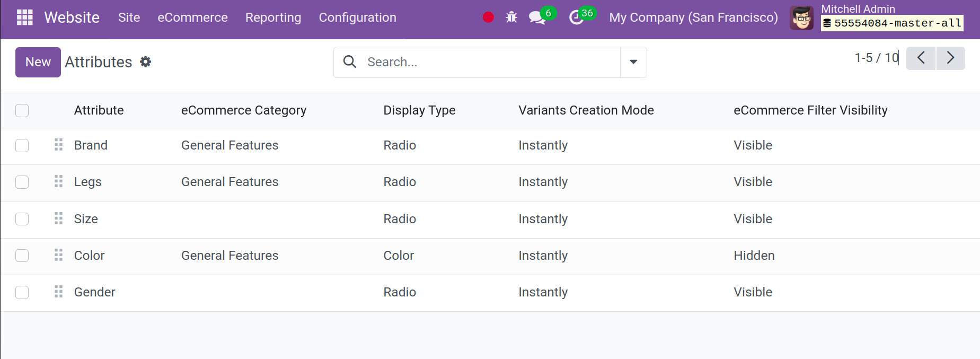This screenshot has width=980, height=359.
Task: Open the clock activities icon
Action: [576, 17]
